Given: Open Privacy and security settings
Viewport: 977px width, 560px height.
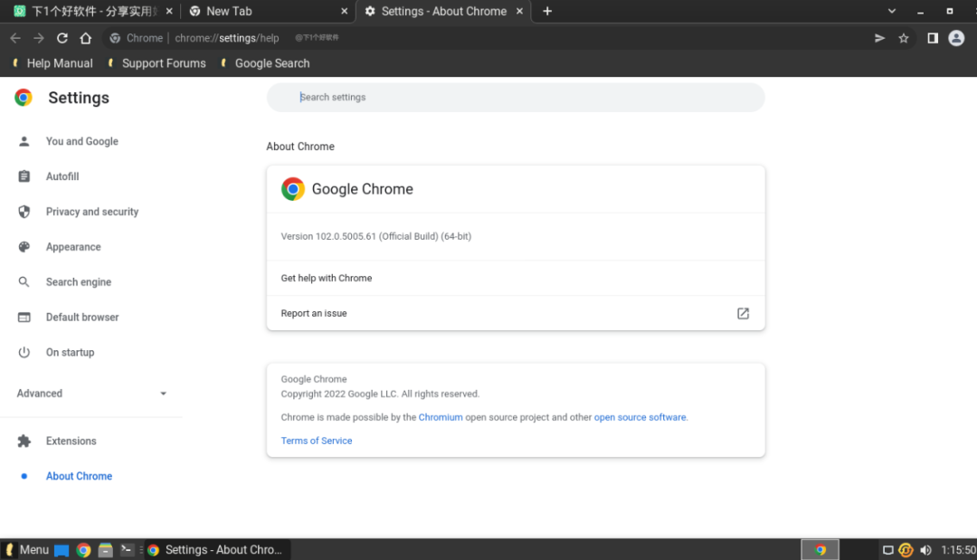Looking at the screenshot, I should pos(92,212).
